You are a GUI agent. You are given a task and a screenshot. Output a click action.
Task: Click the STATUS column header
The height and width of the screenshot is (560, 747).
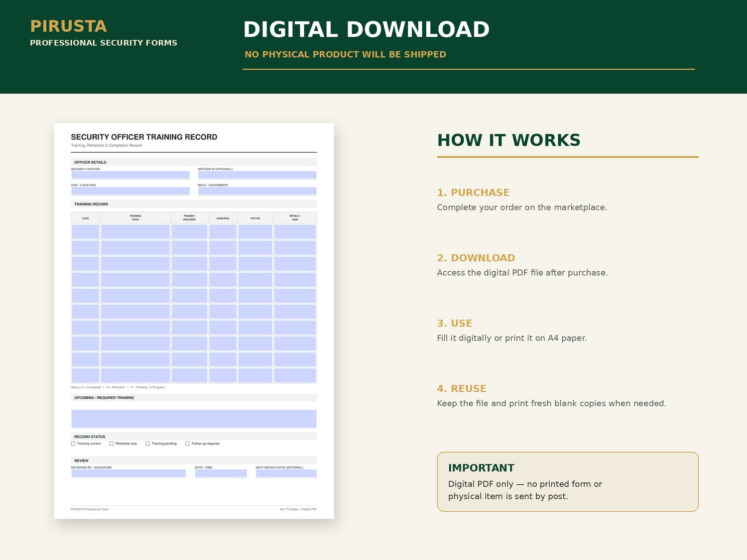[255, 218]
